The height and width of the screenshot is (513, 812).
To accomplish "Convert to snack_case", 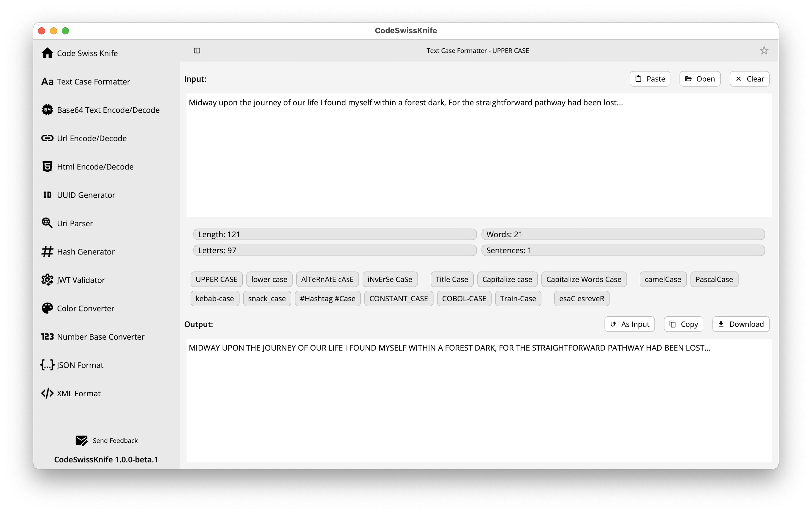I will pos(267,298).
